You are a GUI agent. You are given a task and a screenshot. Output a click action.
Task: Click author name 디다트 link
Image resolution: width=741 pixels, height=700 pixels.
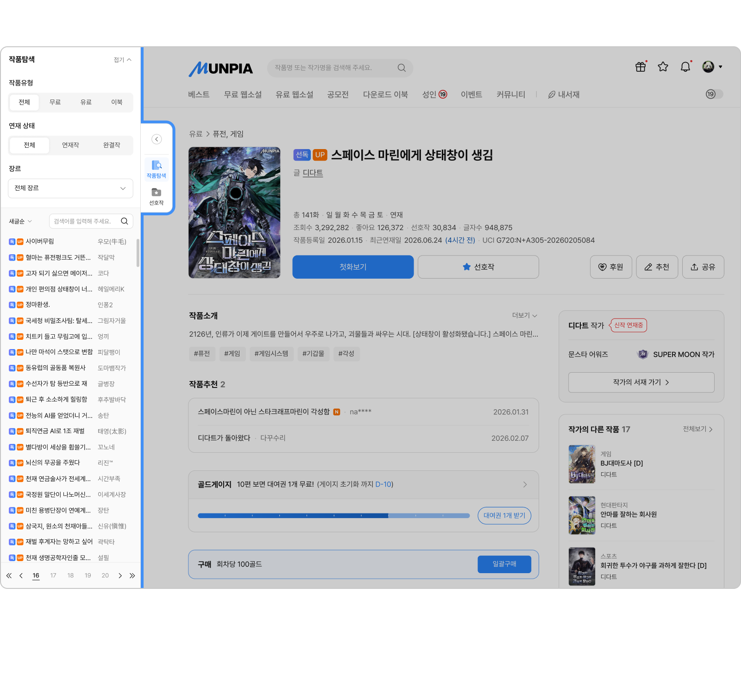[x=313, y=173]
